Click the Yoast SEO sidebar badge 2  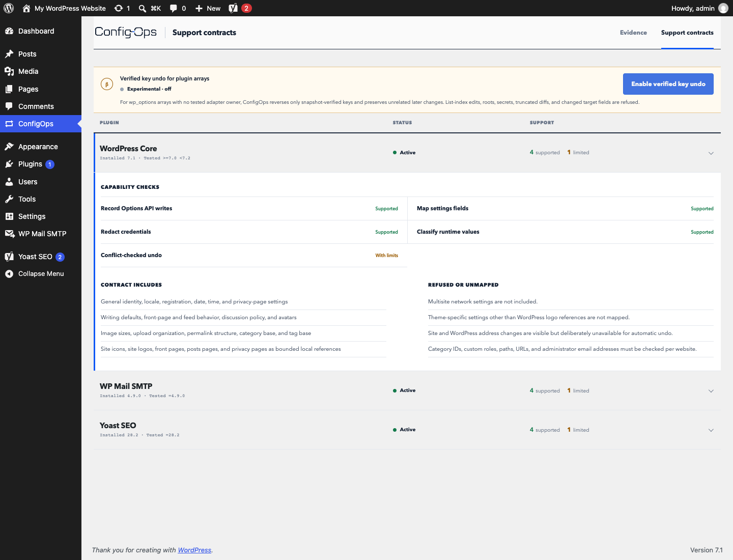click(x=60, y=257)
